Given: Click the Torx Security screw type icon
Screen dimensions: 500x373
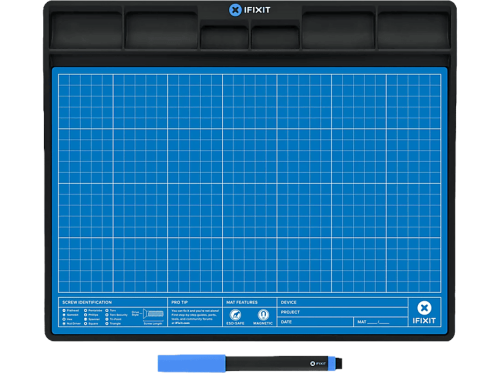Looking at the screenshot, I should [107, 315].
